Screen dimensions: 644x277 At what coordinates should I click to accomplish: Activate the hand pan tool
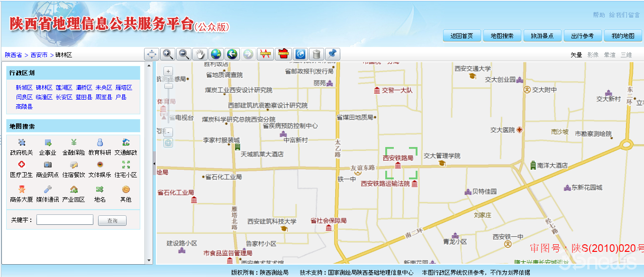[x=200, y=54]
